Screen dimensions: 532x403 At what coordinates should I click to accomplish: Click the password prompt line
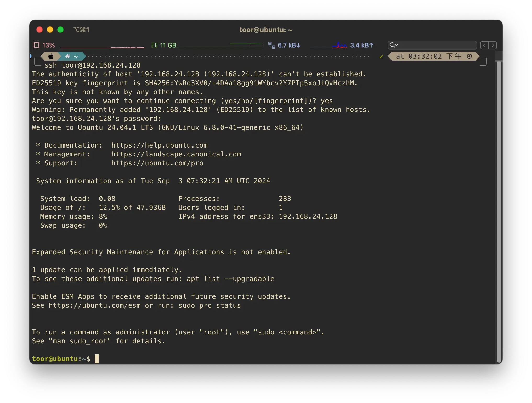click(x=96, y=119)
